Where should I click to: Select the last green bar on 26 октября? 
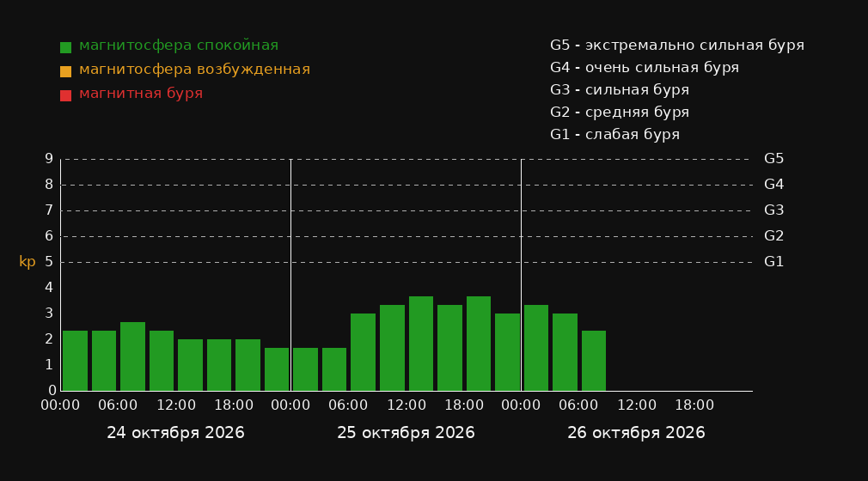[x=594, y=361]
